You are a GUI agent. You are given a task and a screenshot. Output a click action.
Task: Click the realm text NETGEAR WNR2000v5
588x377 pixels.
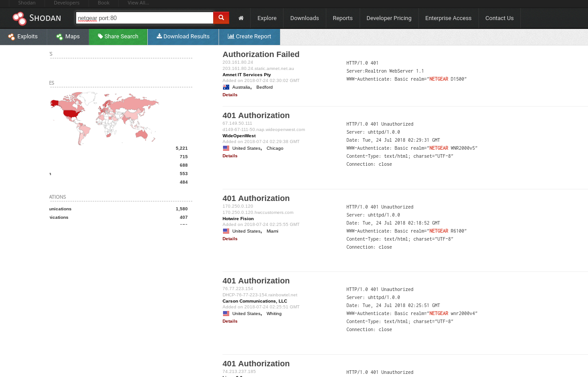(x=453, y=148)
